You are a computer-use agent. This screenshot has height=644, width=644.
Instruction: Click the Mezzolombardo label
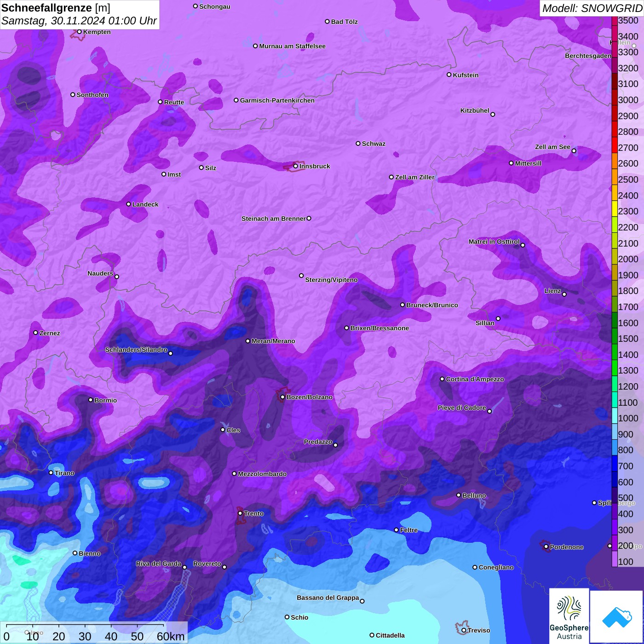[x=262, y=474]
